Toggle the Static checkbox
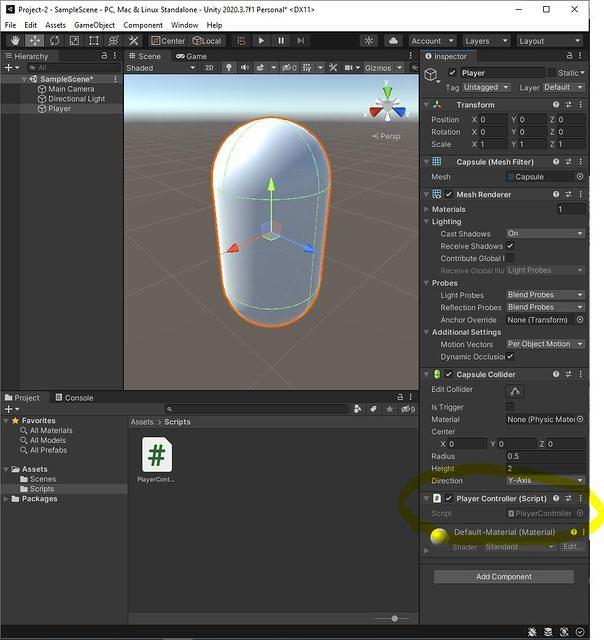This screenshot has width=604, height=640. click(x=551, y=73)
